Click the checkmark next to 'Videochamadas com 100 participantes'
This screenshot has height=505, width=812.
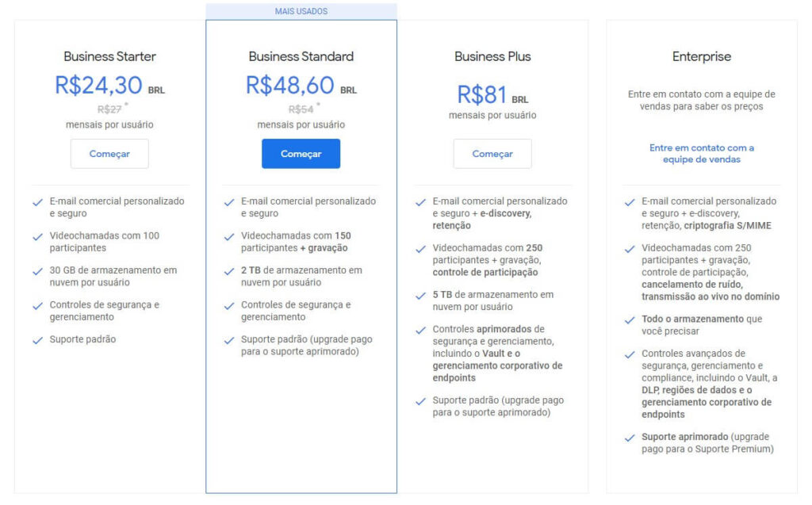(36, 236)
